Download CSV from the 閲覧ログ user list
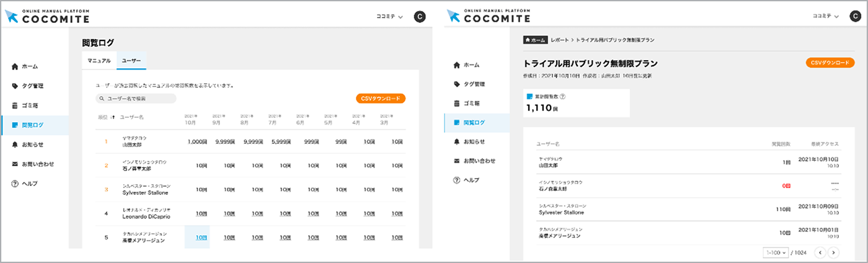868x263 pixels. click(380, 99)
